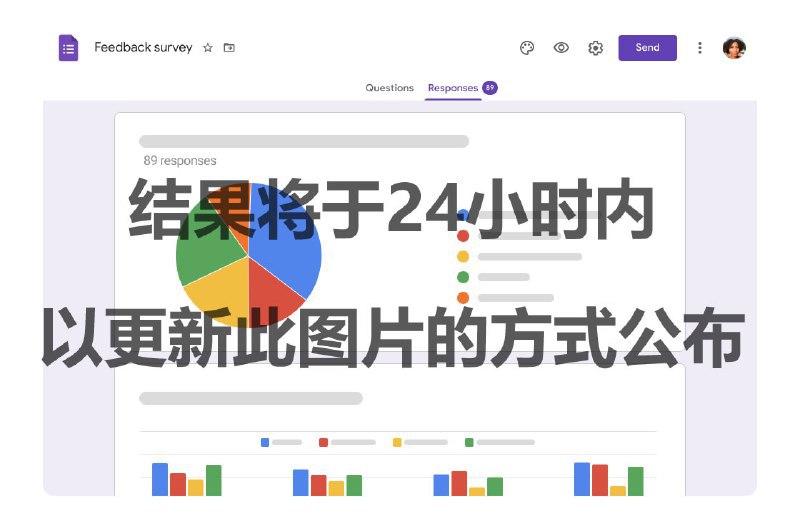The height and width of the screenshot is (521, 800).
Task: Select the Responses tab
Action: tap(452, 88)
